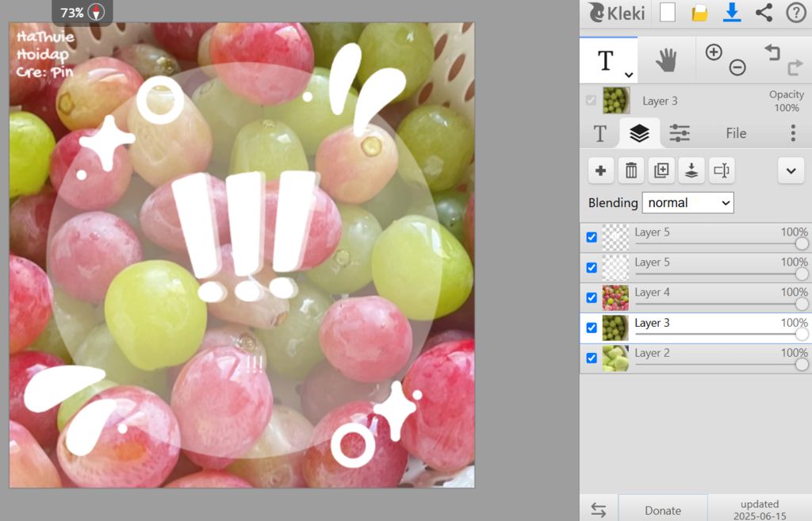812x521 pixels.
Task: Open an image file via folder icon
Action: (699, 13)
